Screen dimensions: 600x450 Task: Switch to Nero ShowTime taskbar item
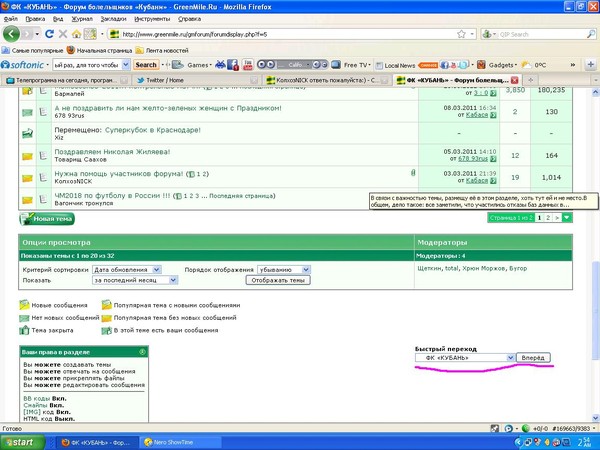tap(180, 442)
